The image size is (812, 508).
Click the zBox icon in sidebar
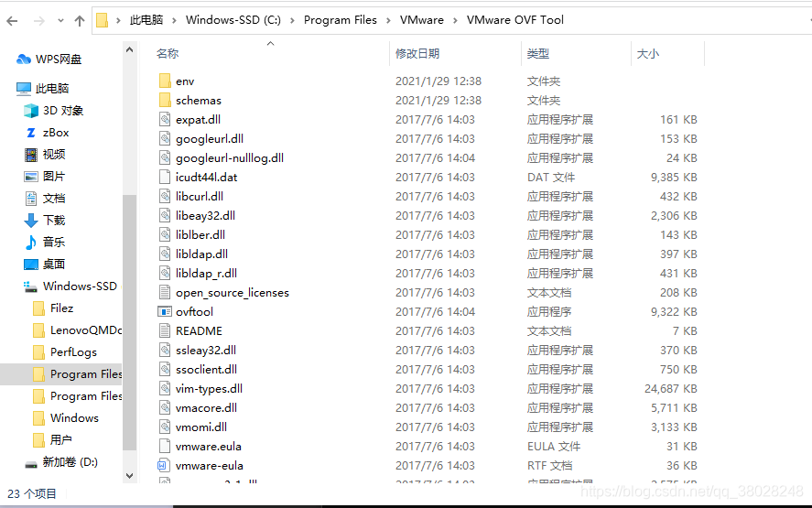pos(31,133)
